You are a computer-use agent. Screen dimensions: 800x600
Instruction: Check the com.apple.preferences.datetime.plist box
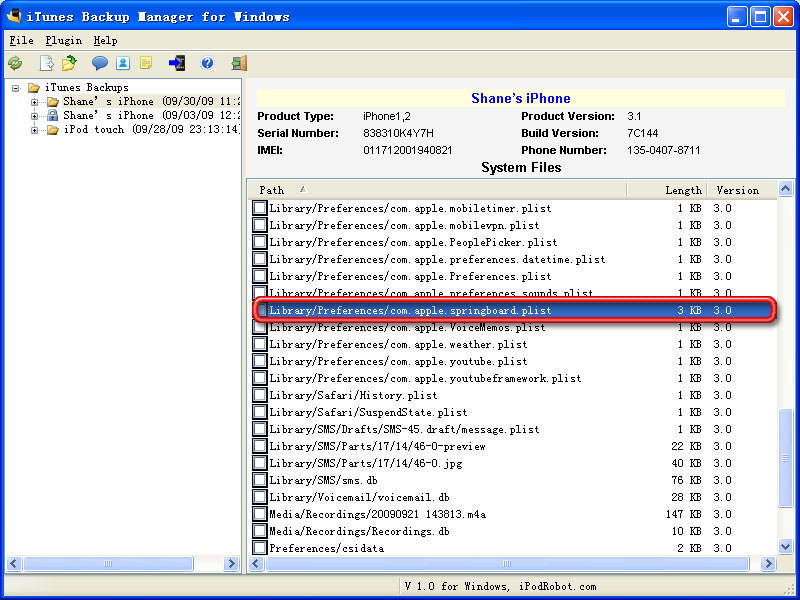coord(260,259)
